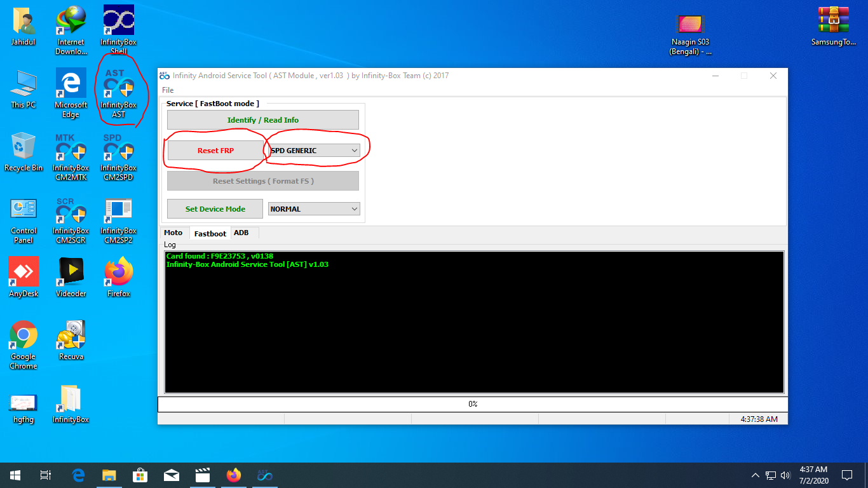Open Videoder desktop shortcut
868x488 pixels.
(x=71, y=278)
